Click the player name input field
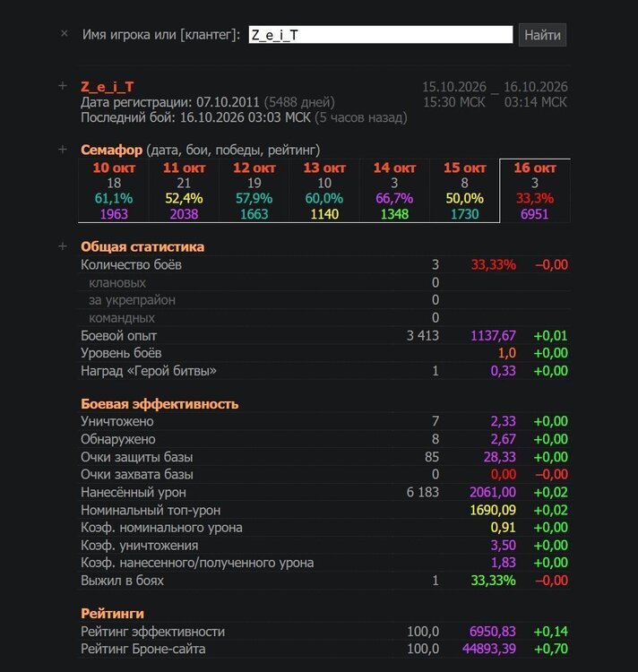Viewport: 638px width, 672px height. click(381, 35)
